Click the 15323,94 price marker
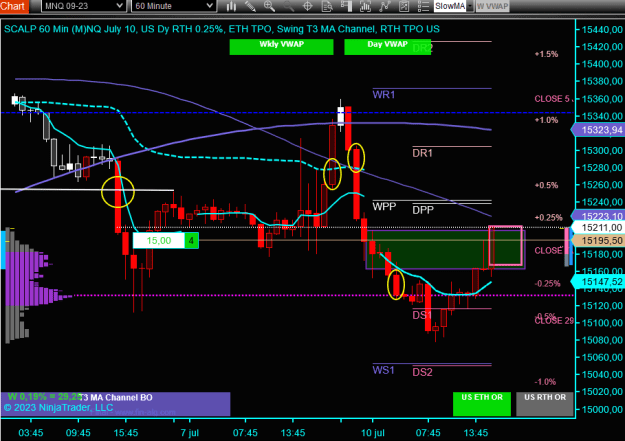The height and width of the screenshot is (441, 625). click(599, 130)
